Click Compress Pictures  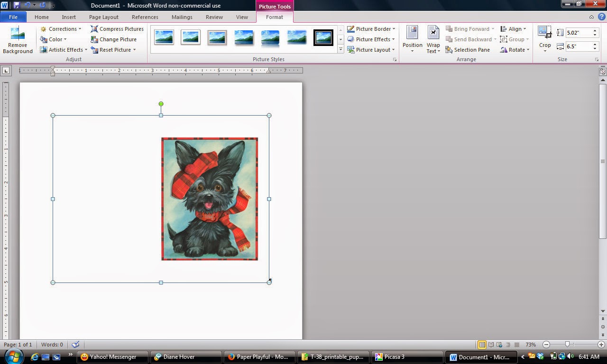point(117,29)
